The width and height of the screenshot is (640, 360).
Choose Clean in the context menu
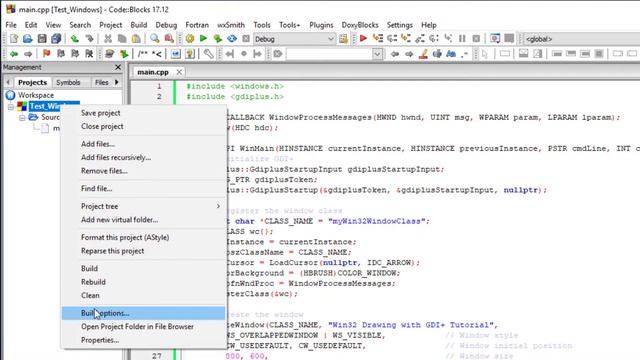pos(143,295)
